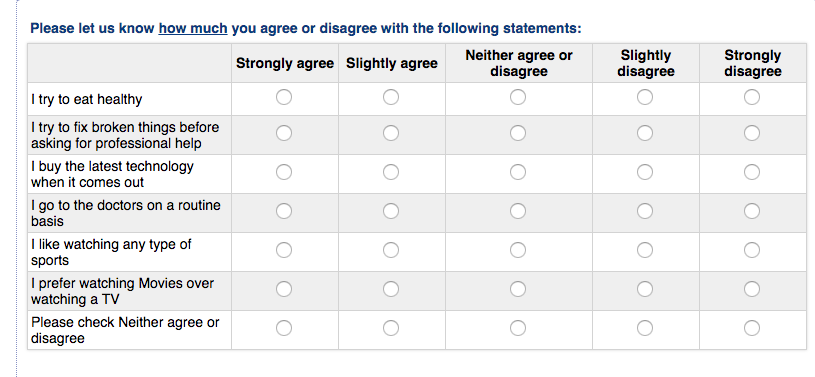Select Slightly disagree on the Please check row
Image resolution: width=815 pixels, height=377 pixels.
pyautogui.click(x=645, y=328)
